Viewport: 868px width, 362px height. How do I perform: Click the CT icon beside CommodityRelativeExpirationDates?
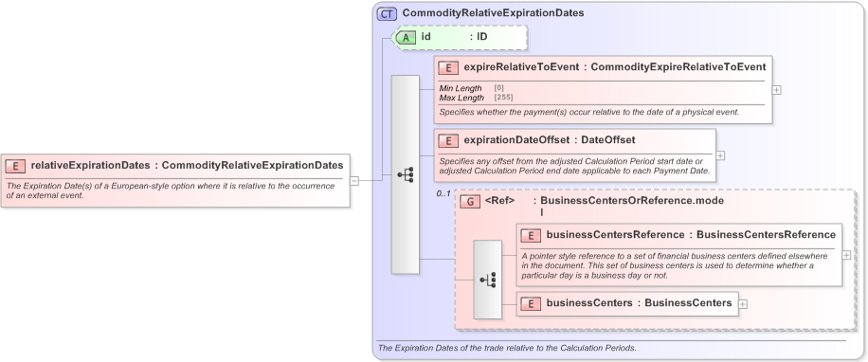tap(387, 13)
